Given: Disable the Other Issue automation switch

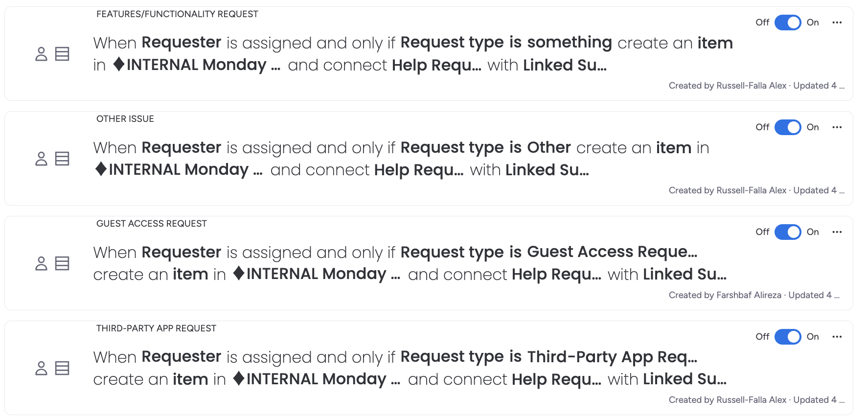Looking at the screenshot, I should point(787,127).
